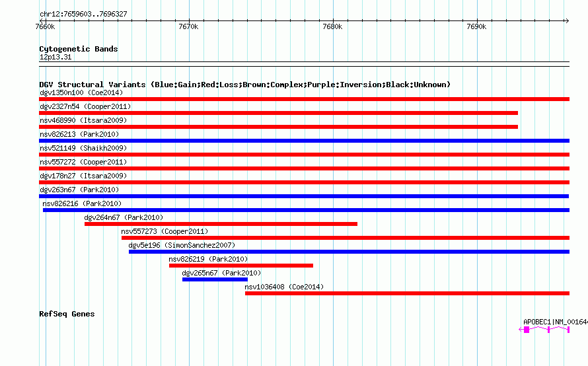
Task: Click the nsv468990 (Itsara2009) label
Action: click(83, 120)
